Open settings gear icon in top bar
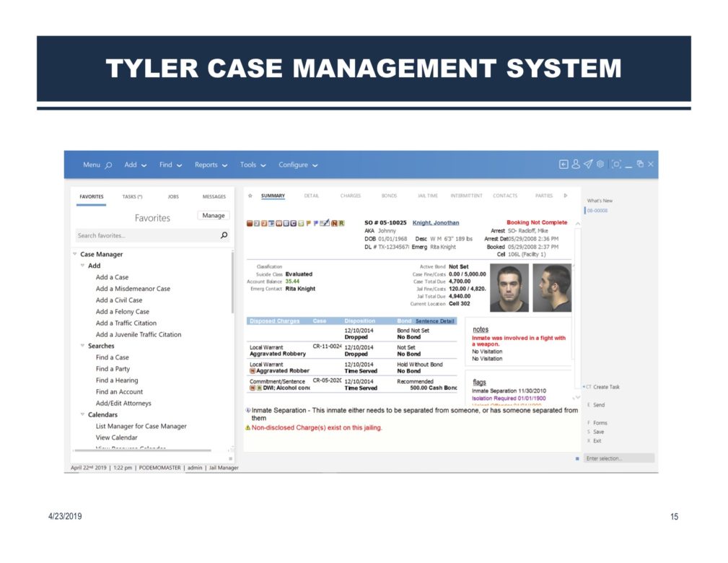 coord(600,165)
